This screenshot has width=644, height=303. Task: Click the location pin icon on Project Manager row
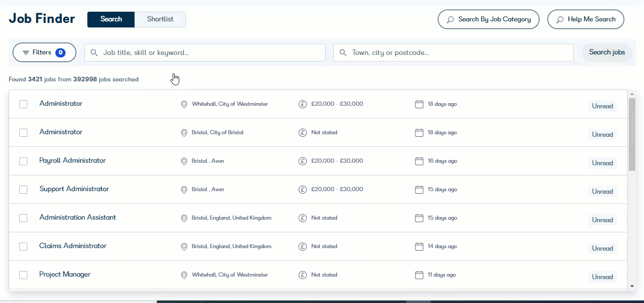point(184,275)
